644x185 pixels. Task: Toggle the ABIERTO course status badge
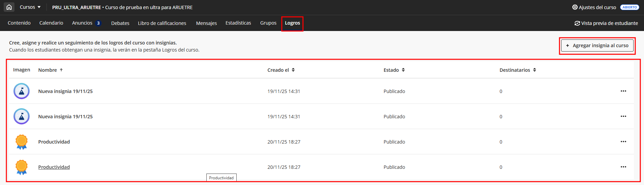[x=629, y=7]
